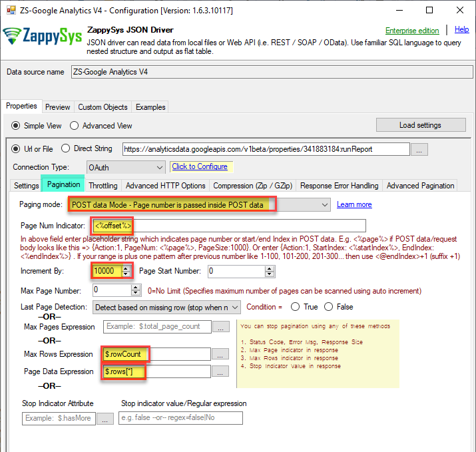Decrease the Max Page Number
This screenshot has width=476, height=452.
136,293
